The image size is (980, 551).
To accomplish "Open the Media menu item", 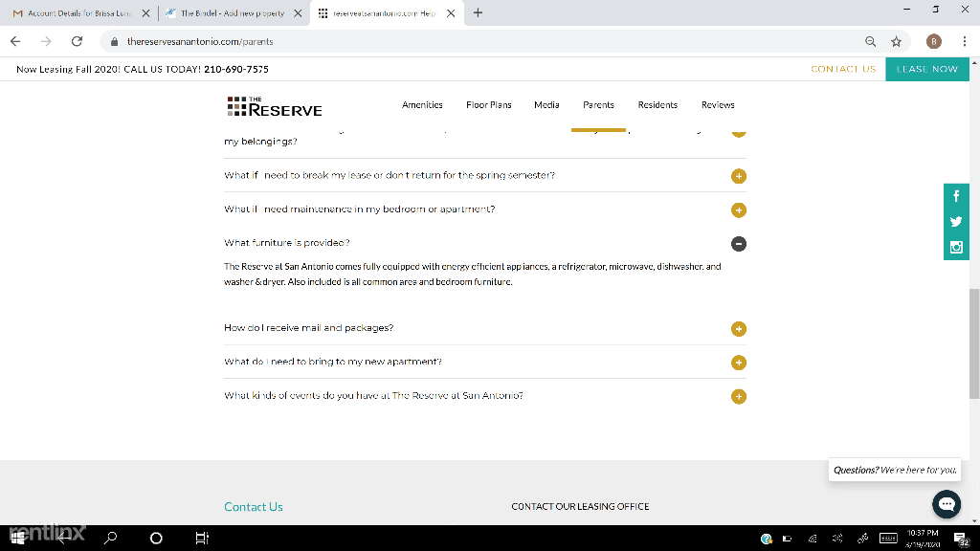I will pyautogui.click(x=546, y=105).
